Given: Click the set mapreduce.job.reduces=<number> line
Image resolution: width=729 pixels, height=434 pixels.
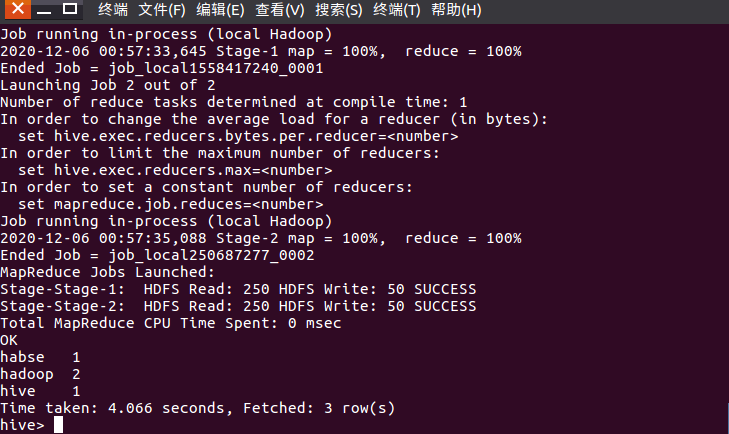Looking at the screenshot, I should click(x=171, y=204).
